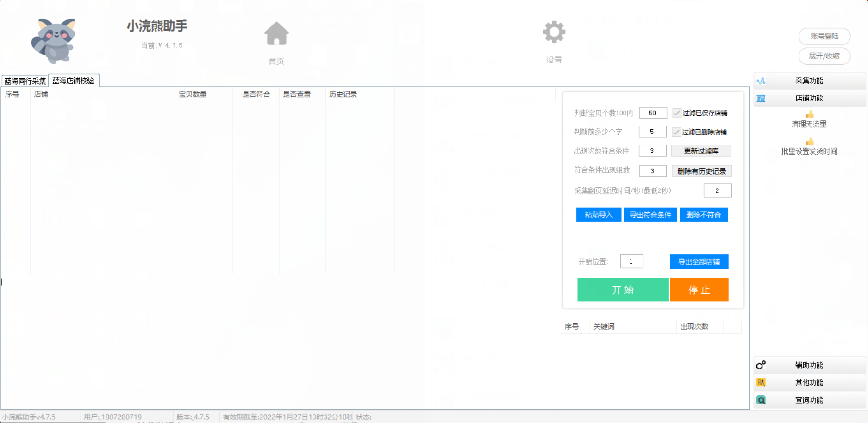Open 清理无流量 thumbs-up icon
The image size is (868, 423).
(x=809, y=114)
